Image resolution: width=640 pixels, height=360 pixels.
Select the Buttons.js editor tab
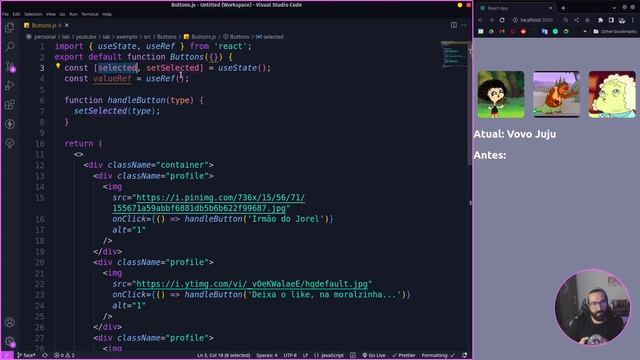point(47,25)
